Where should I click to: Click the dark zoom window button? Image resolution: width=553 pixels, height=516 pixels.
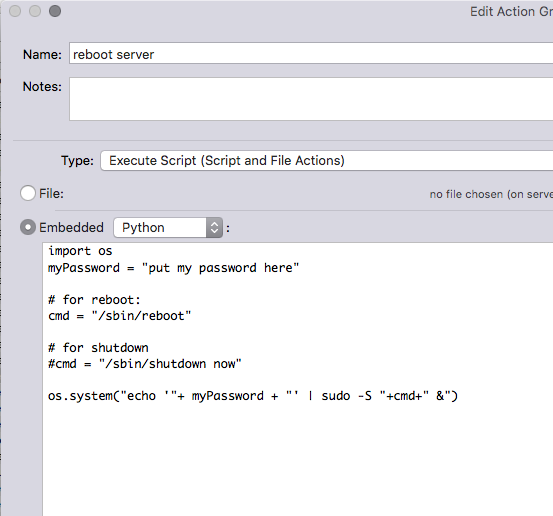(x=55, y=11)
